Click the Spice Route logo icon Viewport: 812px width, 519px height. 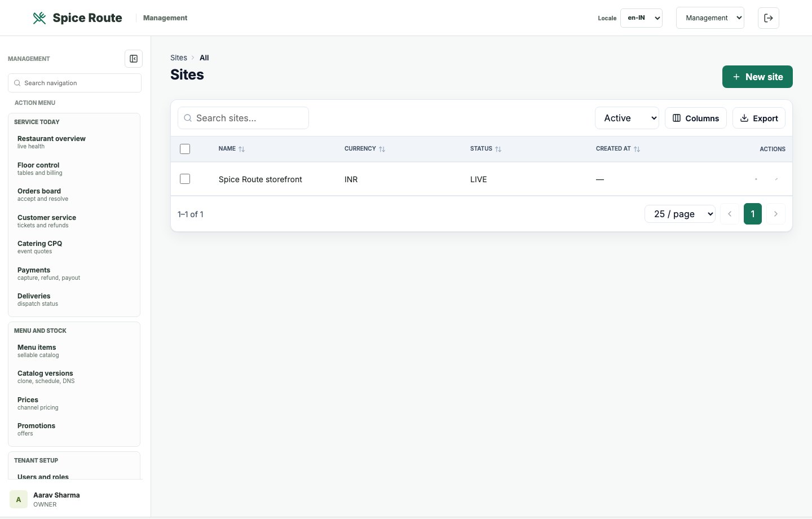tap(39, 18)
